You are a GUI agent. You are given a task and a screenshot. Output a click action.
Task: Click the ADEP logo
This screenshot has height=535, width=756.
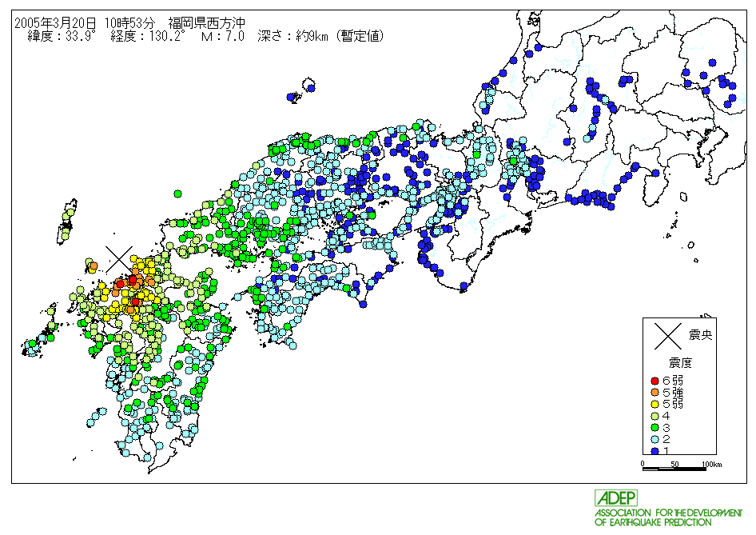(615, 498)
